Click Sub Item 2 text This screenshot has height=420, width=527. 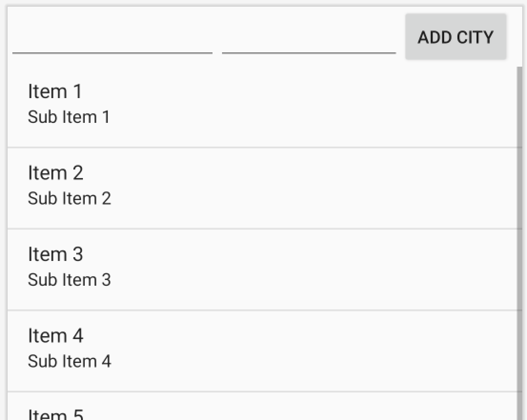click(x=69, y=198)
